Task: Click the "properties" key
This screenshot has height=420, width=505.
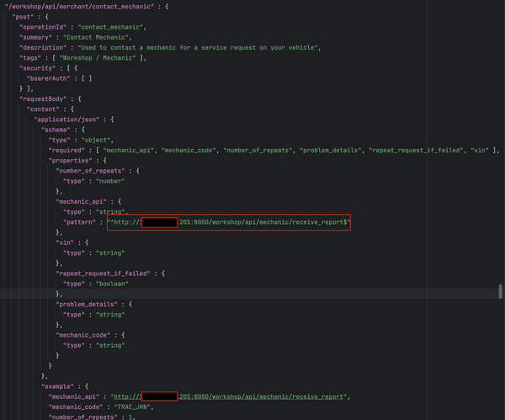Action: pyautogui.click(x=70, y=161)
